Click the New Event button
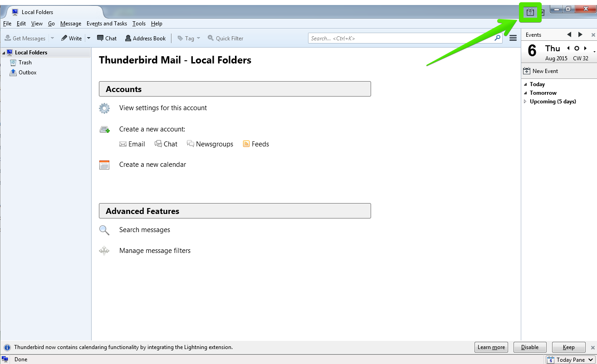 tap(541, 71)
